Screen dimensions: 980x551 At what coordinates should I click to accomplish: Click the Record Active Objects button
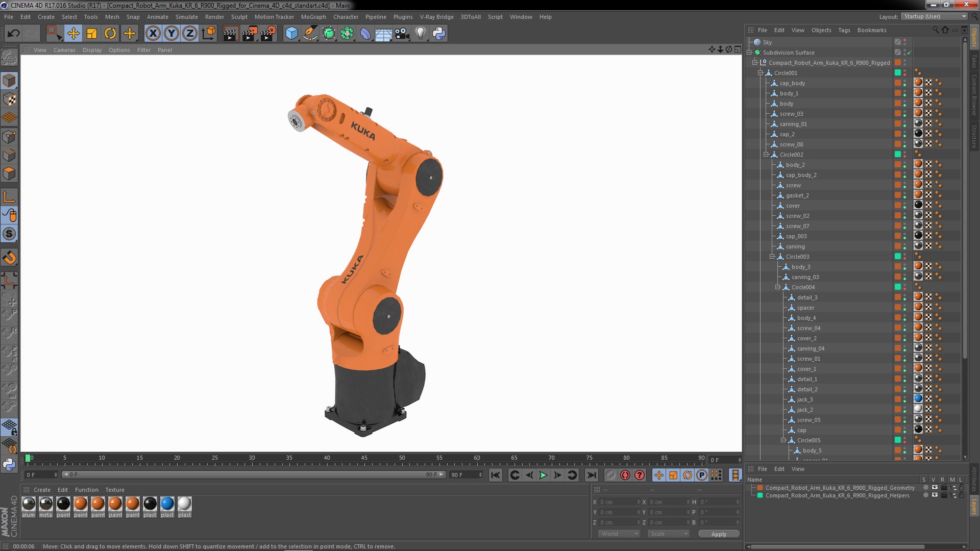(611, 475)
